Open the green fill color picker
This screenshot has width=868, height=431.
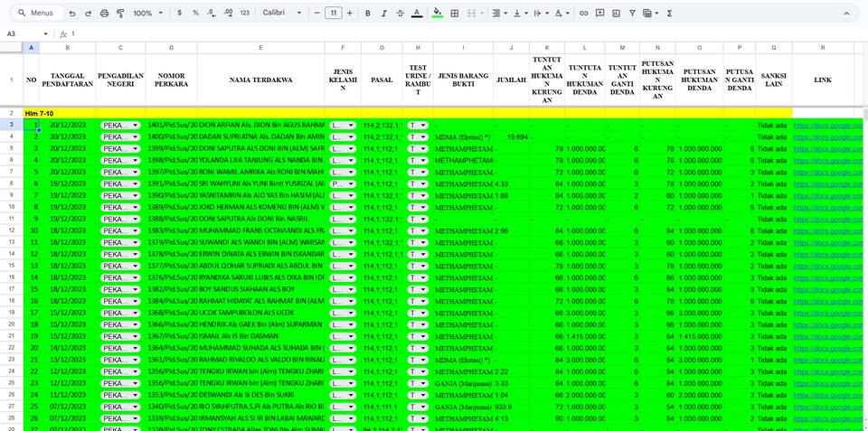pos(438,13)
